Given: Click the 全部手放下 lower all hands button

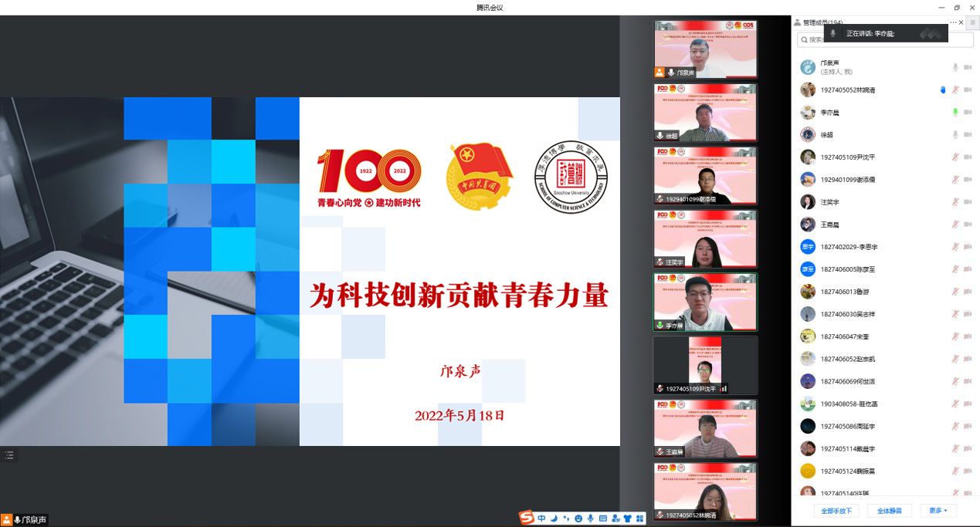Looking at the screenshot, I should (836, 511).
